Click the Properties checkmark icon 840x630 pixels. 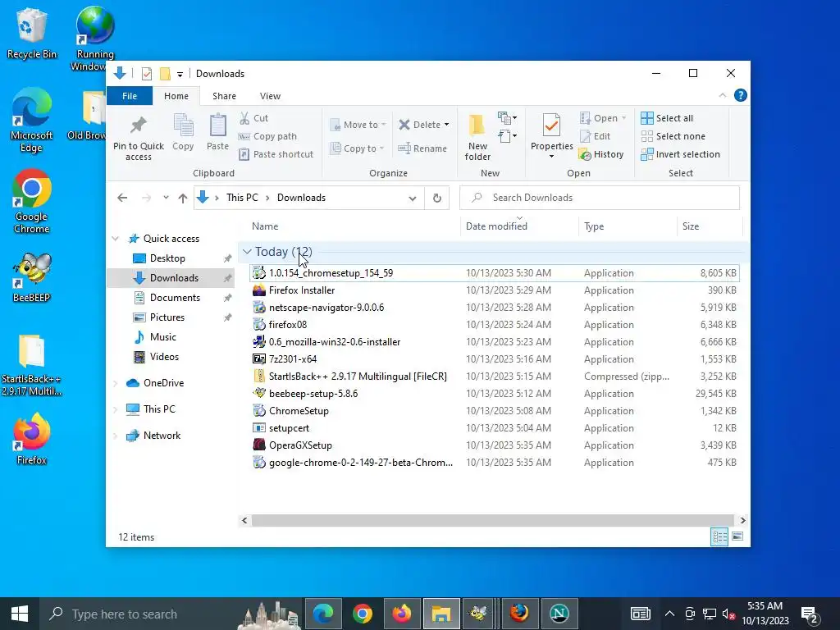[x=551, y=126]
